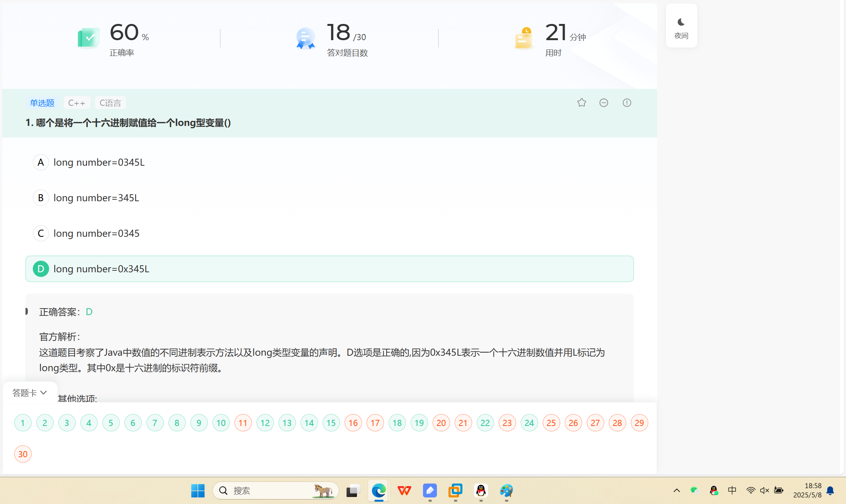Click the C语言 tag
Image resolution: width=846 pixels, height=504 pixels.
tap(110, 103)
